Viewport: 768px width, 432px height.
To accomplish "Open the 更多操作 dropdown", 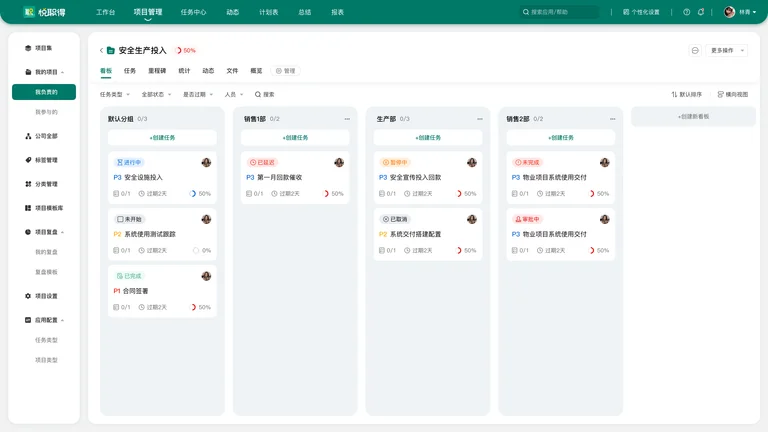I will coord(726,50).
